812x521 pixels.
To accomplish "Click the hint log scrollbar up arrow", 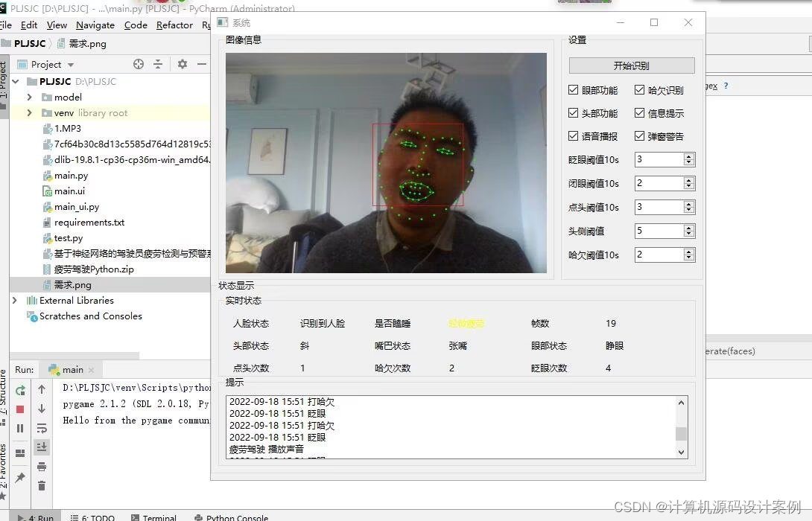I will (681, 403).
